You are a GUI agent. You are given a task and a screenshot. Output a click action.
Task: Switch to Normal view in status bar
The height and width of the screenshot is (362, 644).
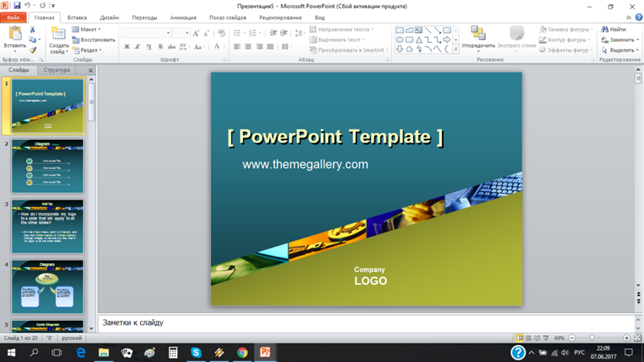coord(519,338)
